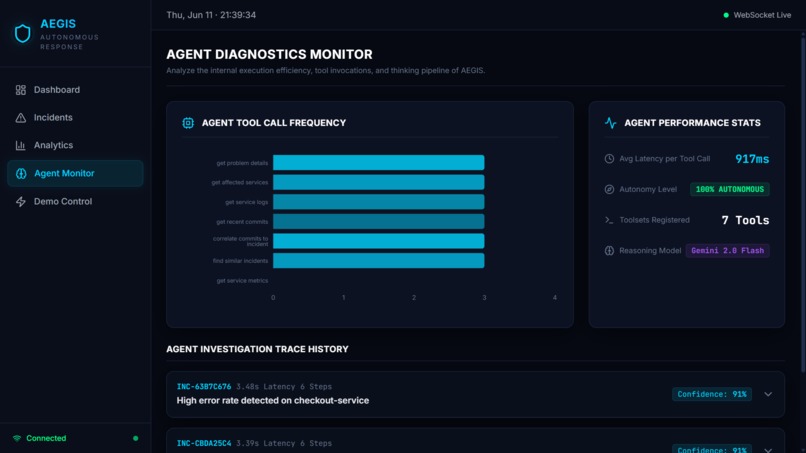Viewport: 806px width, 453px height.
Task: Click the wifi icon beside Connected
Action: click(x=17, y=438)
